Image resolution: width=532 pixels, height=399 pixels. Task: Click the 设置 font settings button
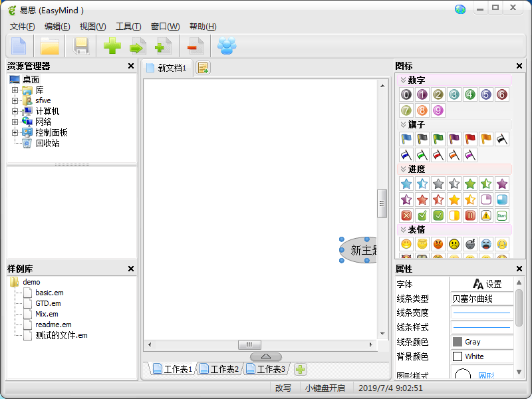point(487,284)
